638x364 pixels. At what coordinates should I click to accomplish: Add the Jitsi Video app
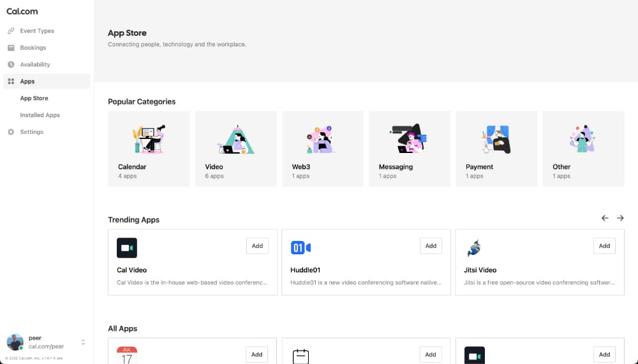pos(604,245)
